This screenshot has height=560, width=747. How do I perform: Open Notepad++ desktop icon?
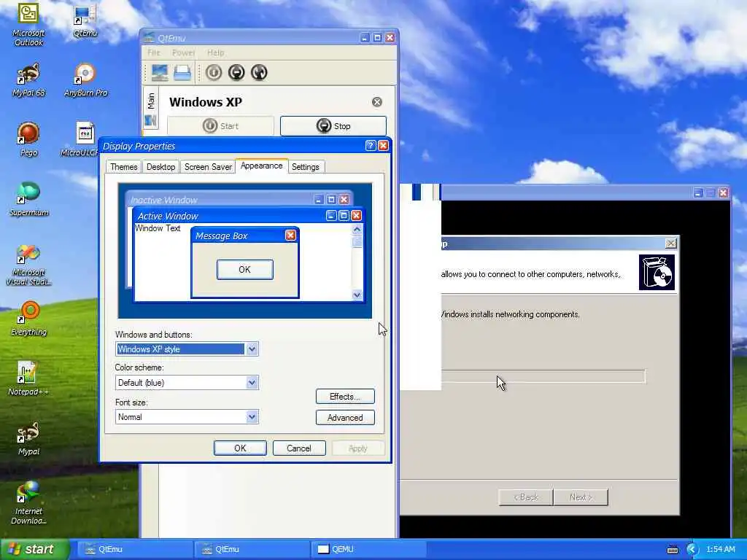[x=28, y=379]
